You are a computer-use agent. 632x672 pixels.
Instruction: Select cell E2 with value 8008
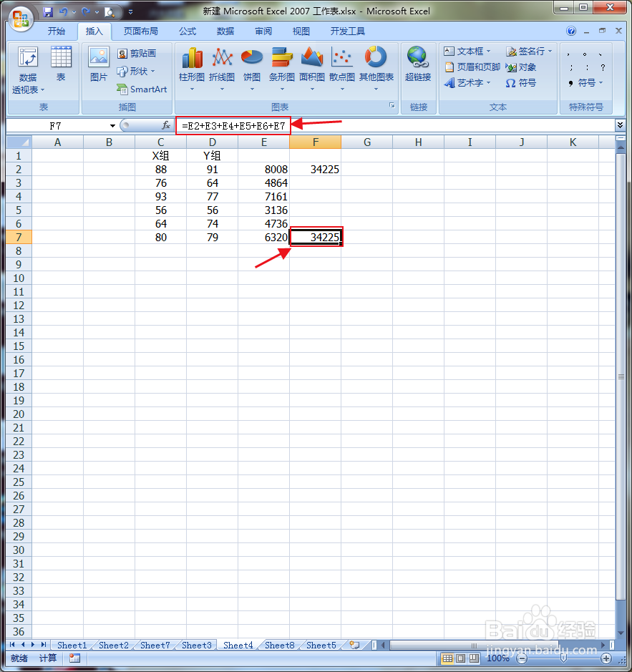tap(263, 170)
